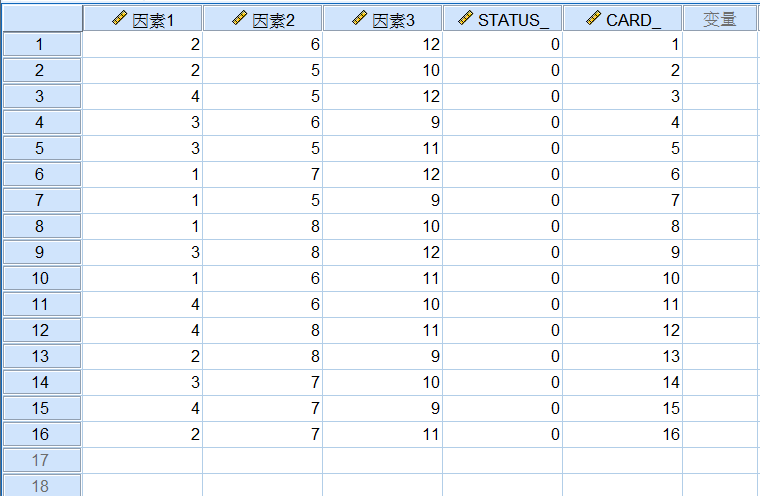Select row header 9

tap(42, 252)
